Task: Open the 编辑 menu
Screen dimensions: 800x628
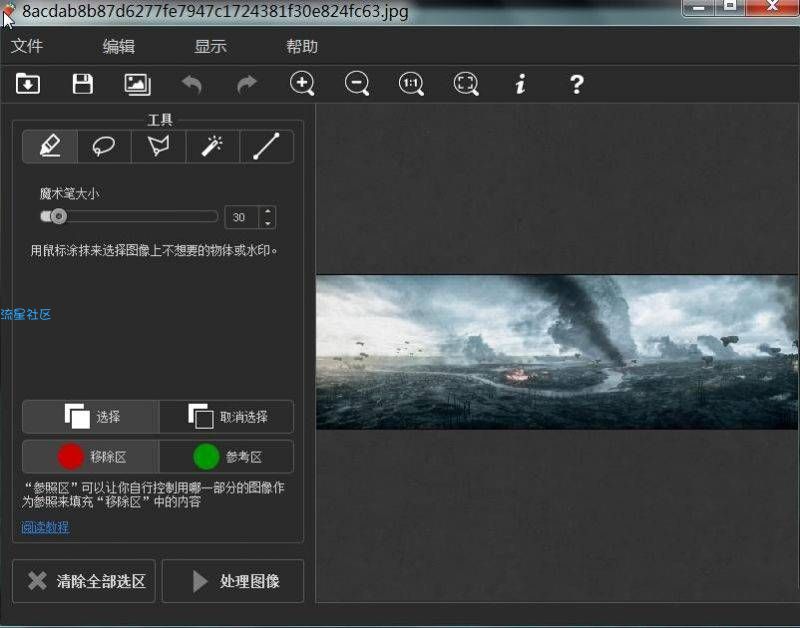Action: 118,46
